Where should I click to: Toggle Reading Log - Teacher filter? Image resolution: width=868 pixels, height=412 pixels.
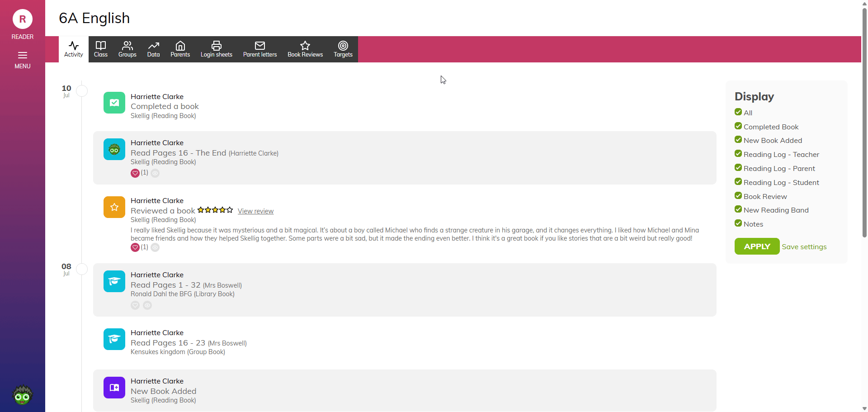738,154
